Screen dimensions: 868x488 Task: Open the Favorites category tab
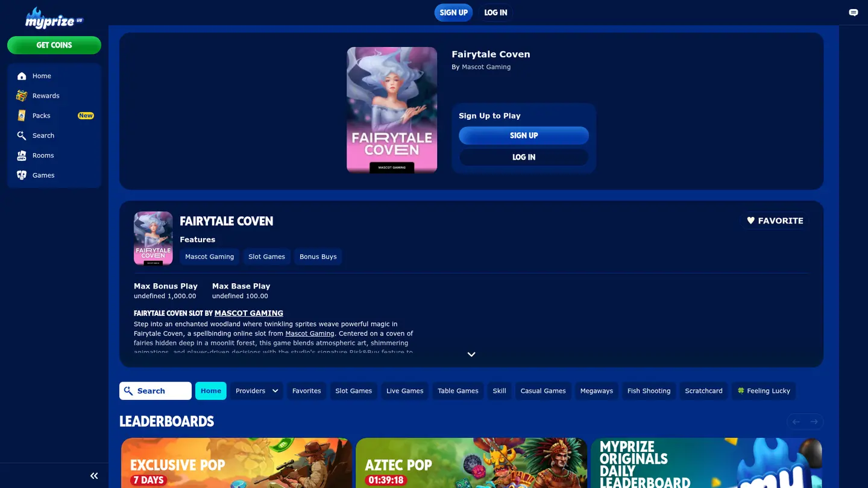click(307, 391)
